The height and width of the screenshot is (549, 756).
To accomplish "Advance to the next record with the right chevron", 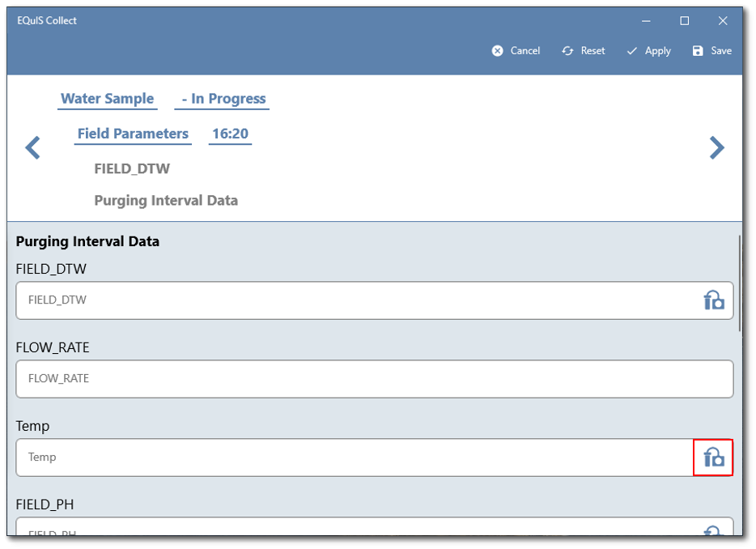I will [x=716, y=147].
